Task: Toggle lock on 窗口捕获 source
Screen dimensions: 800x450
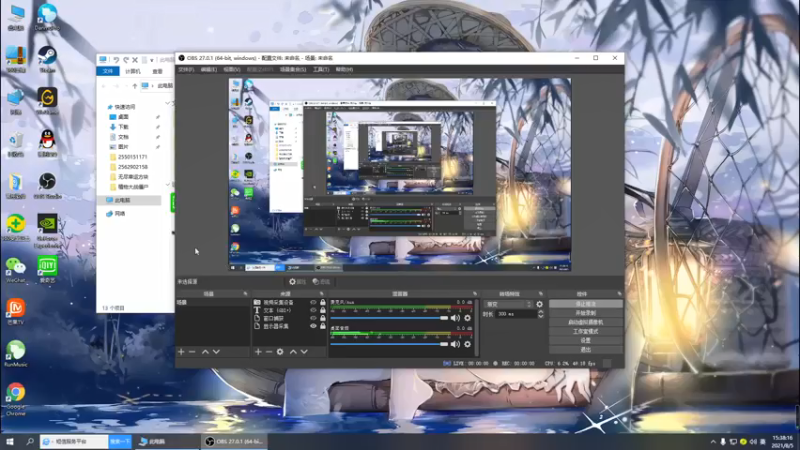Action: (x=322, y=318)
